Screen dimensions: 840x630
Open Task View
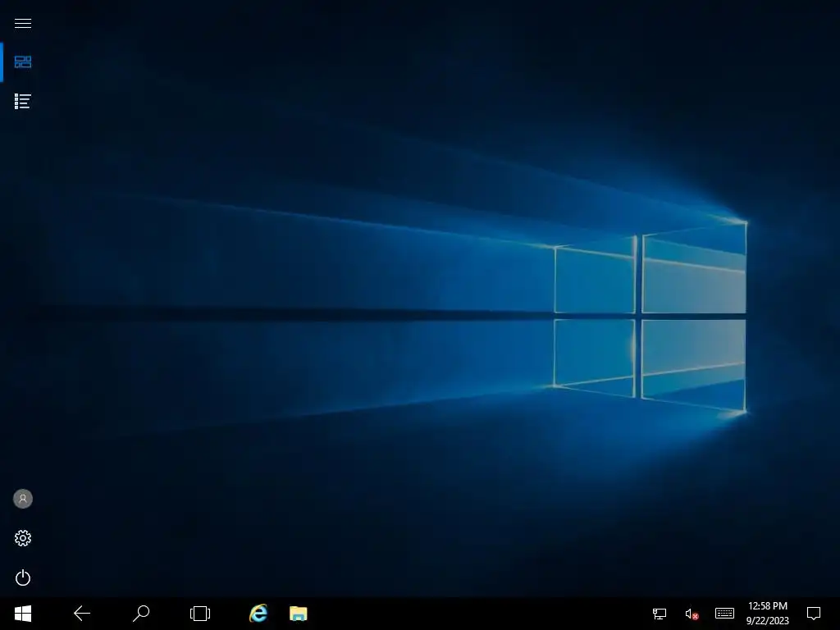[200, 614]
